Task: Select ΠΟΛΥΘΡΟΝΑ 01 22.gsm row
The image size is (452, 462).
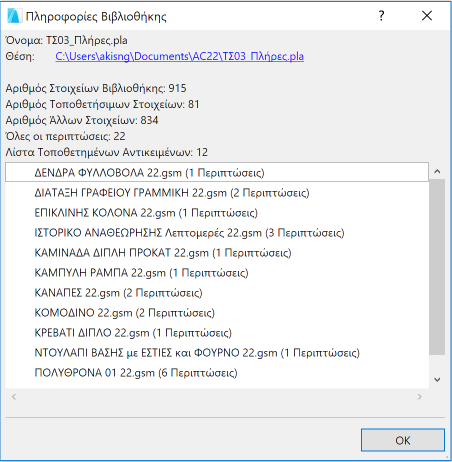Action: 217,373
